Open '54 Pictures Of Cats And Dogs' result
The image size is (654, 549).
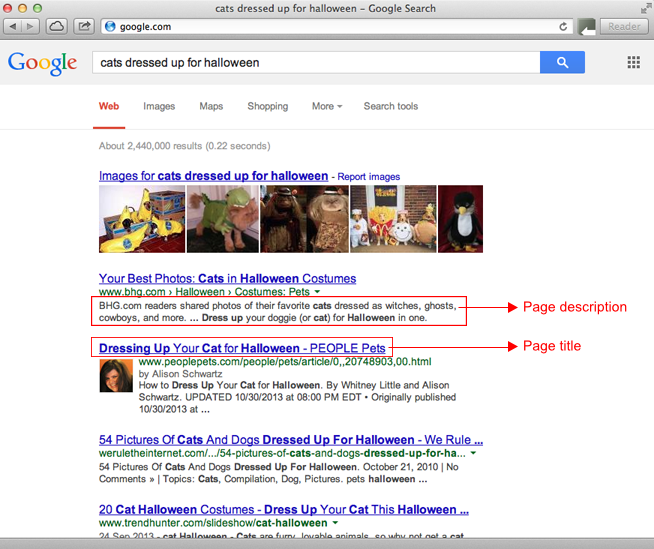(291, 440)
